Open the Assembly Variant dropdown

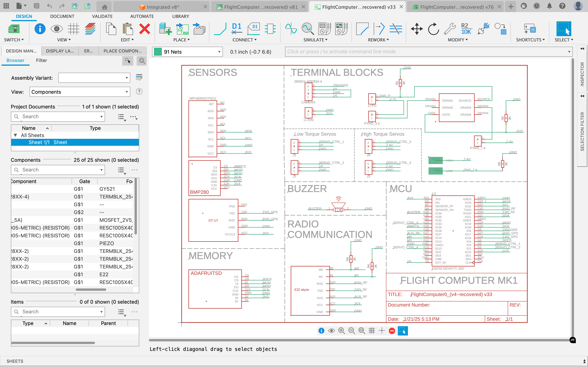(94, 78)
